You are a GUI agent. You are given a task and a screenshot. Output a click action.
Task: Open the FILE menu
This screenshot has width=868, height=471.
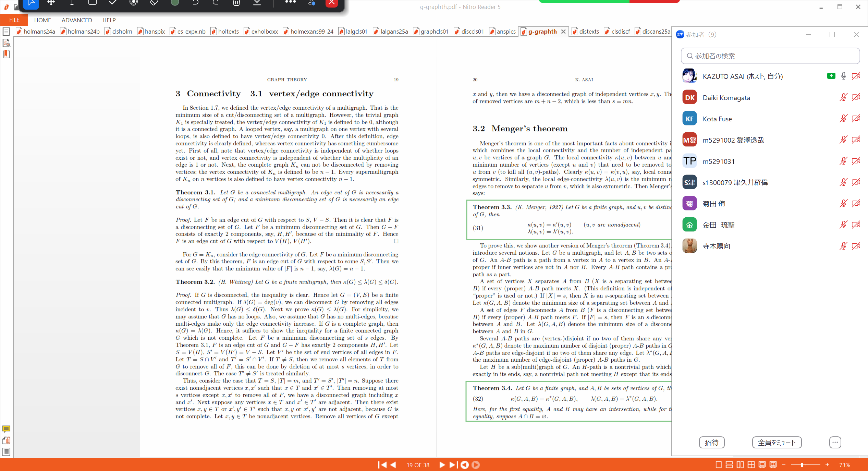pyautogui.click(x=14, y=20)
